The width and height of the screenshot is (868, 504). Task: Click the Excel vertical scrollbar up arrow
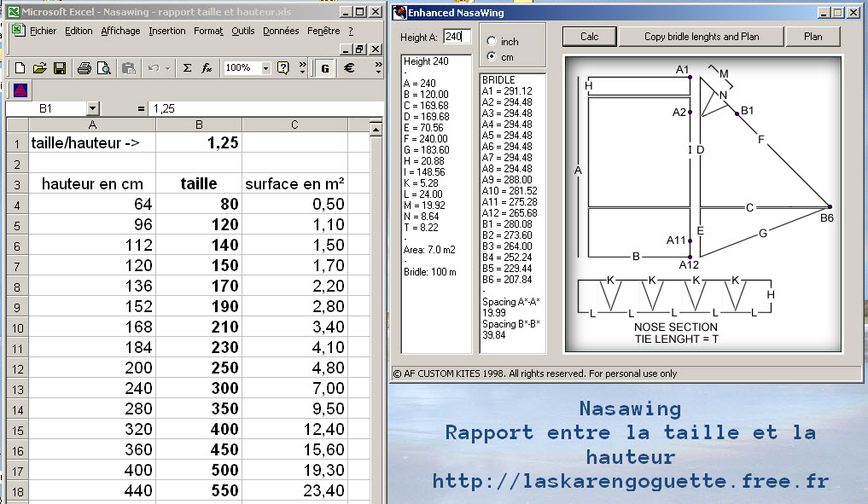click(x=376, y=130)
